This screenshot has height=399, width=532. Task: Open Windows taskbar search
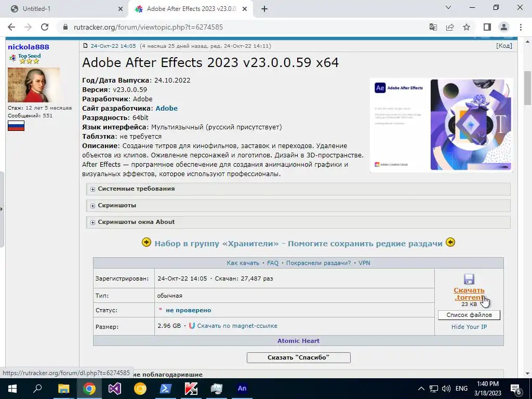coord(37,389)
